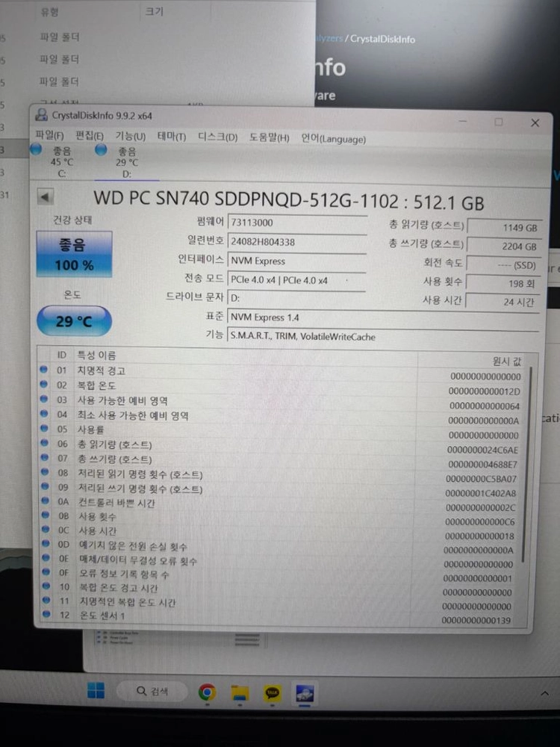Image resolution: width=560 pixels, height=747 pixels.
Task: Select row 07 총 쓰기량 (호스트)
Action: (282, 461)
